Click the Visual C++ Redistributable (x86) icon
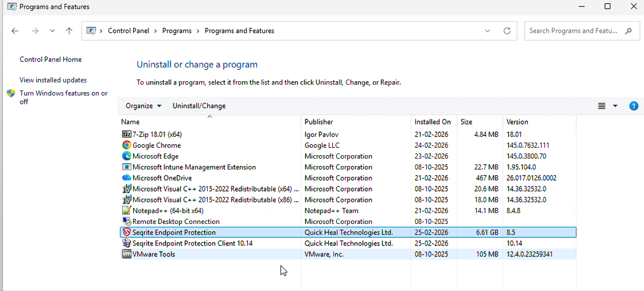 coord(126,200)
